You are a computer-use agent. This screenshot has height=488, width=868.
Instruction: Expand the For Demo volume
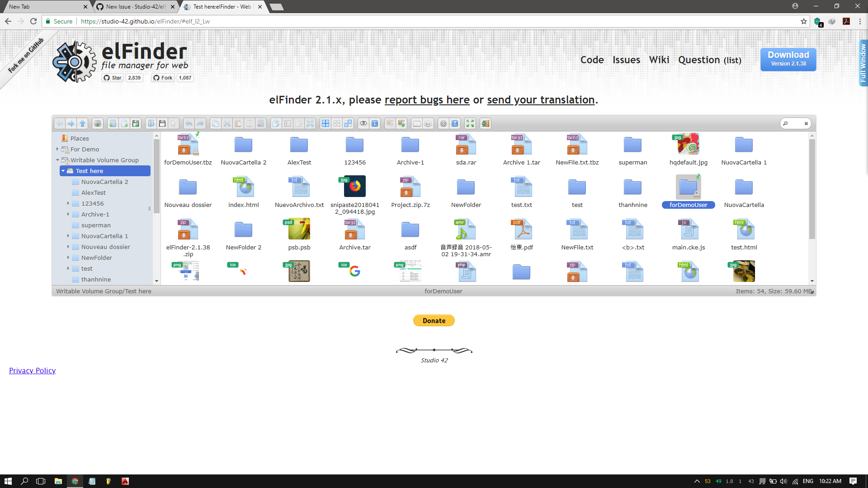tap(57, 149)
